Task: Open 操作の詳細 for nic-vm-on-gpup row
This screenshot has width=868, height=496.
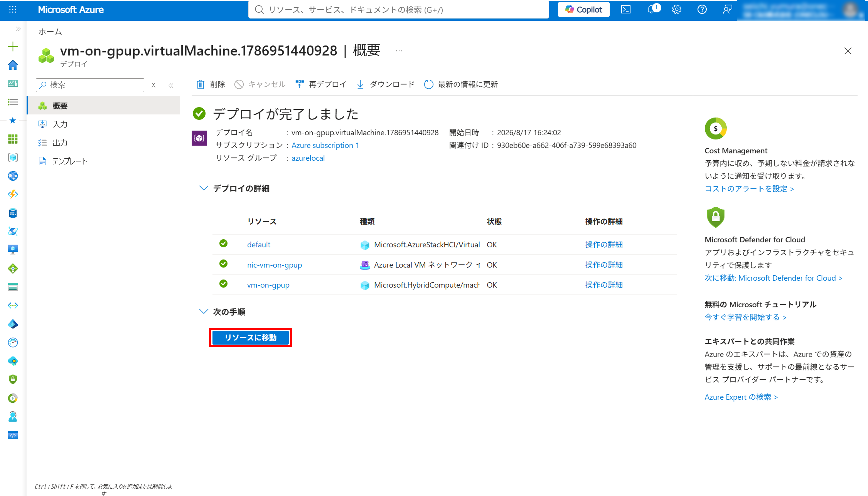Action: pyautogui.click(x=604, y=265)
